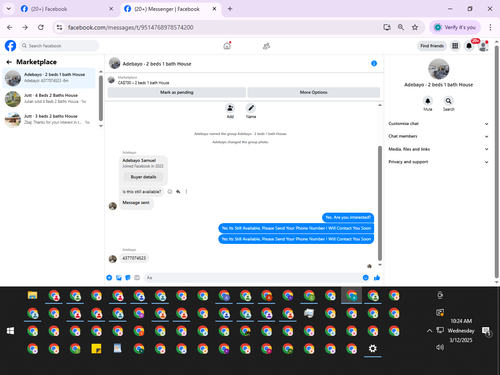The height and width of the screenshot is (375, 500).
Task: Bookmark this page with the star icon
Action: 415,27
